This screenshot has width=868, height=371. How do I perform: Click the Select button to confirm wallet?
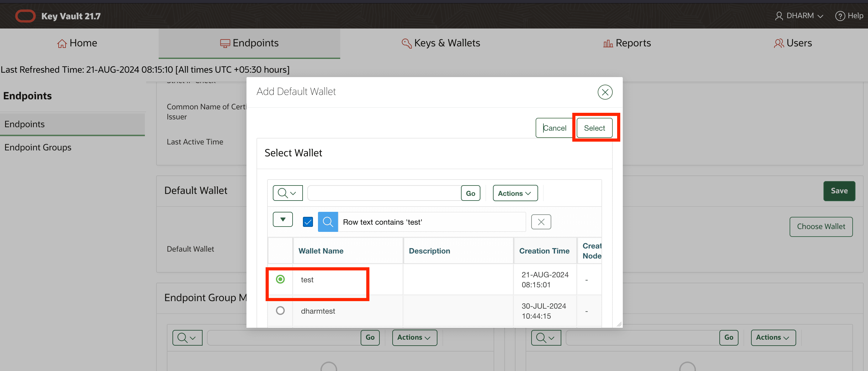click(x=594, y=128)
